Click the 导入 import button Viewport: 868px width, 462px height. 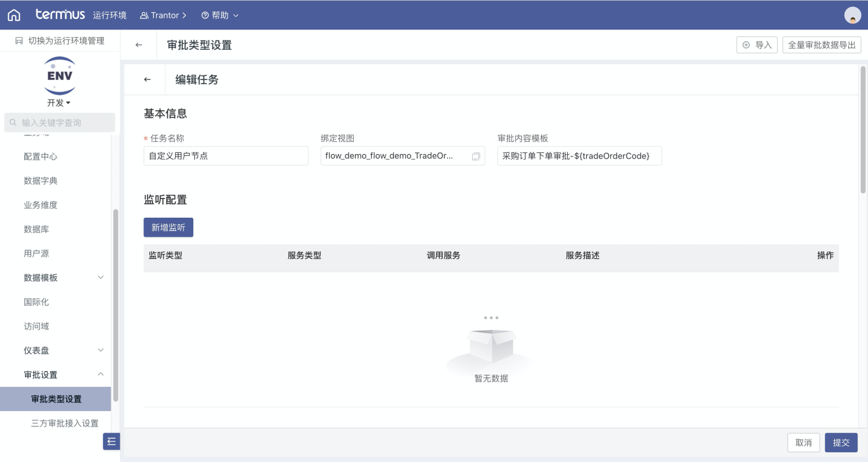(757, 45)
